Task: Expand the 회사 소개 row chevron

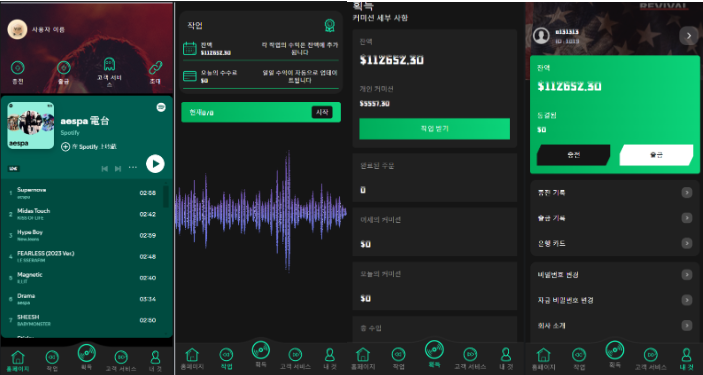Action: 686,325
